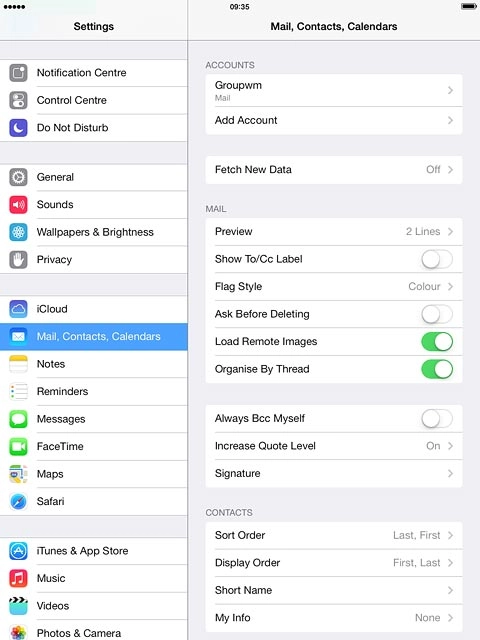Open the Groupwm mail account
The width and height of the screenshot is (480, 640).
(334, 90)
